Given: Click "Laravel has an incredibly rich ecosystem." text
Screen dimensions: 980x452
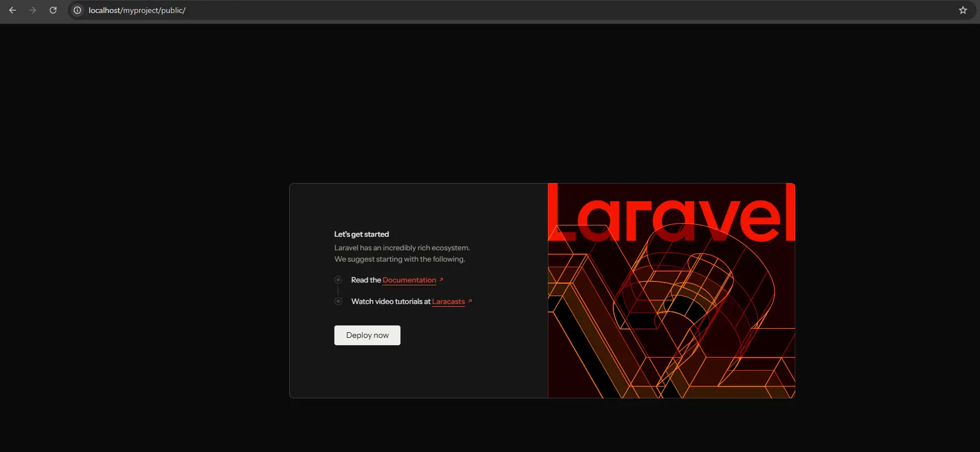Looking at the screenshot, I should 402,248.
